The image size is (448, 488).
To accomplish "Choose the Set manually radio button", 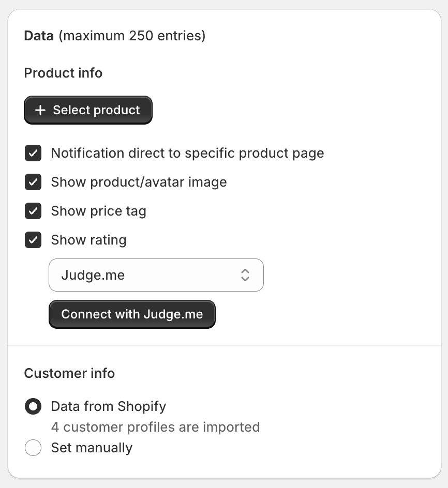I will 33,448.
